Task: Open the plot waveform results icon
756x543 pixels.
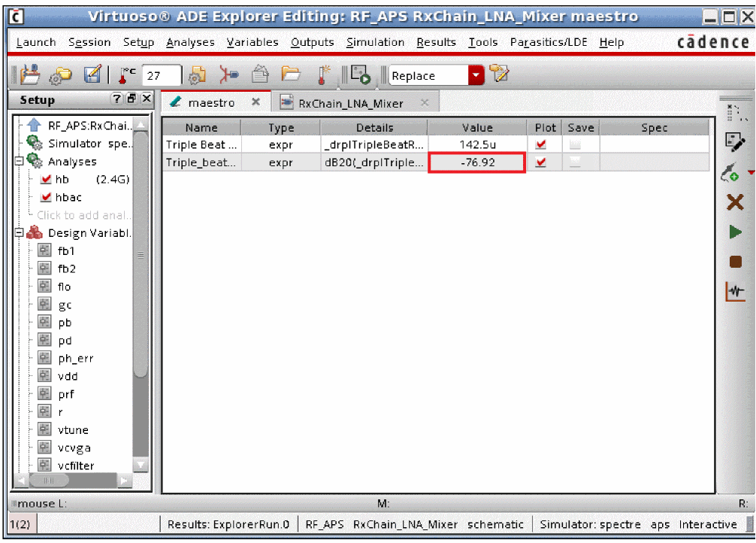Action: tap(735, 293)
